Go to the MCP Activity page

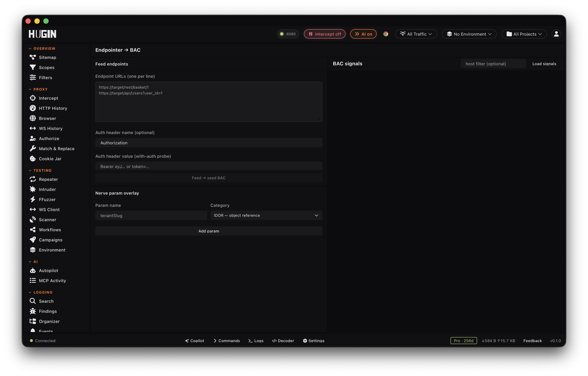(52, 281)
